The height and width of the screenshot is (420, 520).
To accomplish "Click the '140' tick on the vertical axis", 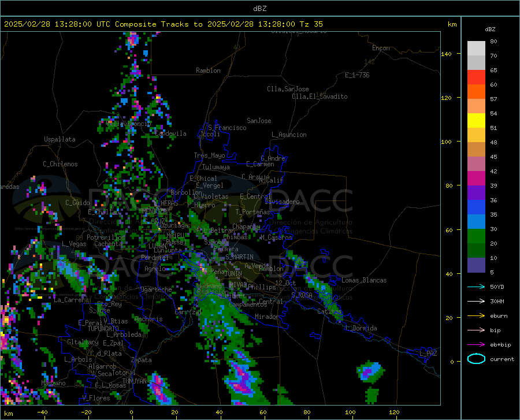I will [446, 54].
